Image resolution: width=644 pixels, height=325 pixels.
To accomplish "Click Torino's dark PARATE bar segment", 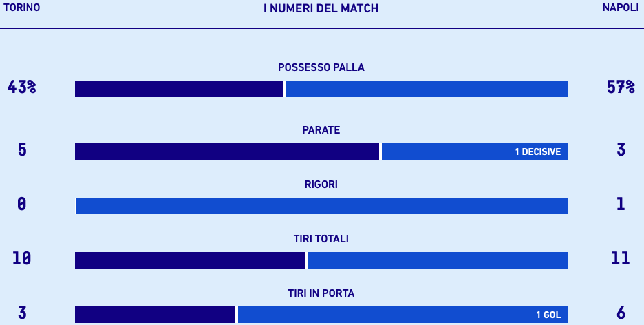I will (227, 151).
